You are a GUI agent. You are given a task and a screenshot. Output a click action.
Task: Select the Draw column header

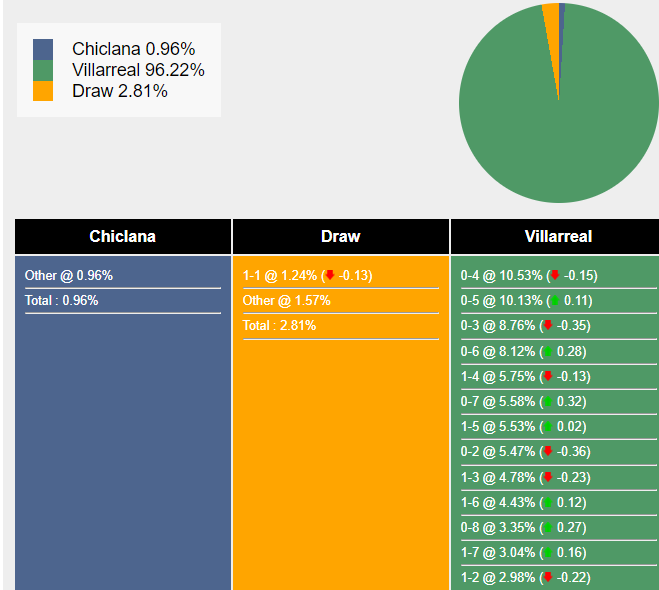(341, 237)
